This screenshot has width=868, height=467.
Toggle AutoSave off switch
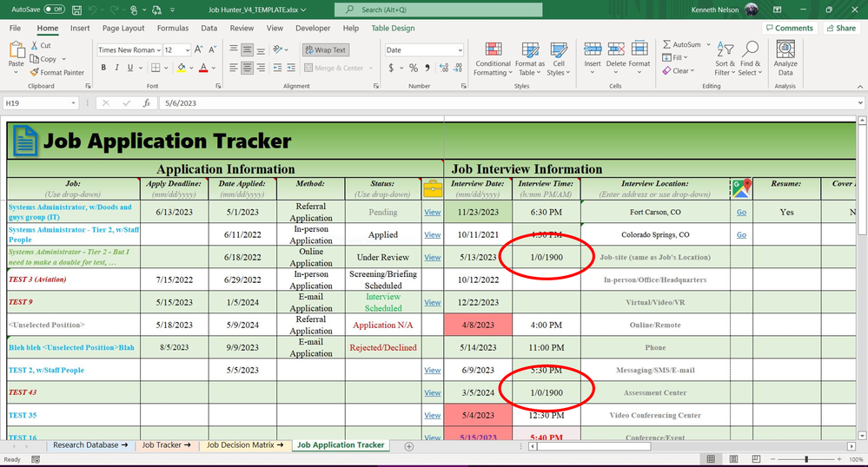[54, 10]
